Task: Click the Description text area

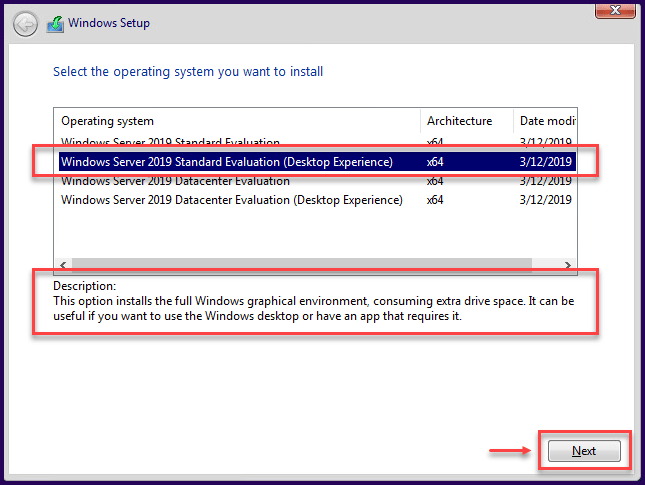Action: [313, 301]
